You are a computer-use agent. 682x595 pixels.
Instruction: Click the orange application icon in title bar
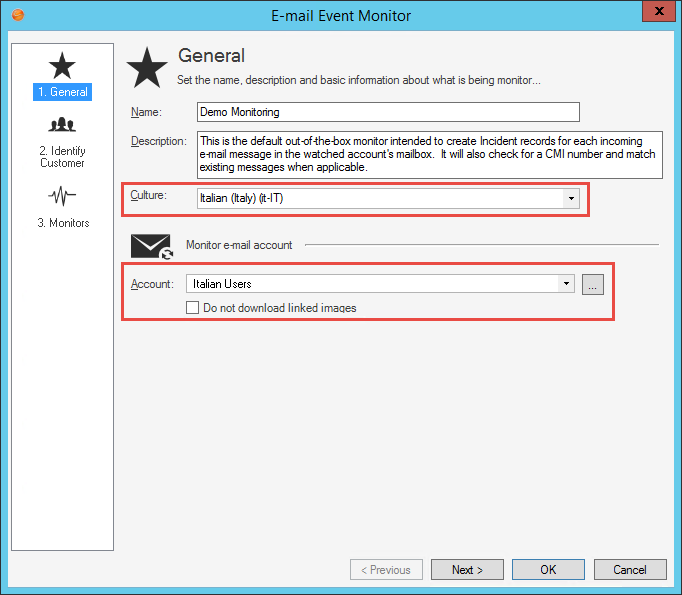[18, 15]
